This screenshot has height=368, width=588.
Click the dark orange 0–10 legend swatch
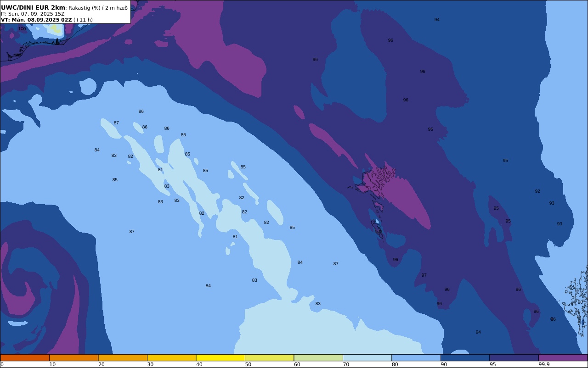(x=25, y=357)
